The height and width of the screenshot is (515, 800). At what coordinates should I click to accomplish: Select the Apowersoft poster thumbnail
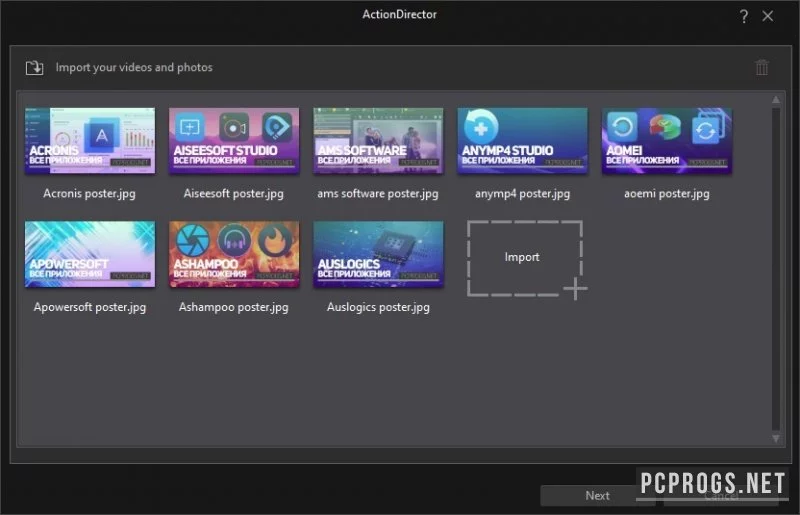[90, 254]
